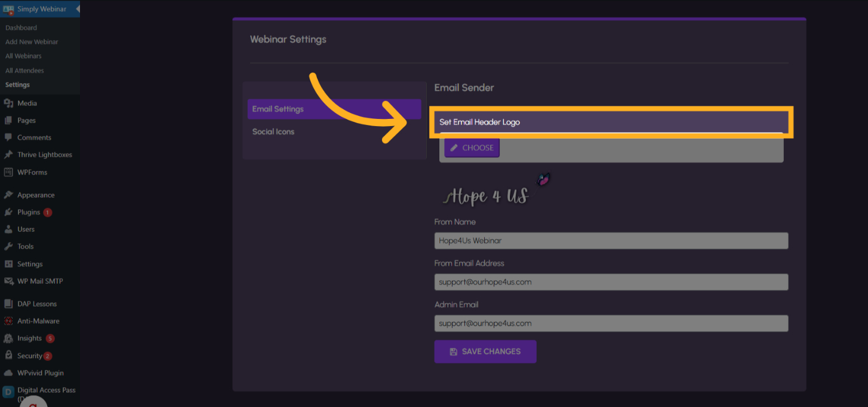The width and height of the screenshot is (868, 407).
Task: Click the SAVE CHANGES button
Action: 485,351
